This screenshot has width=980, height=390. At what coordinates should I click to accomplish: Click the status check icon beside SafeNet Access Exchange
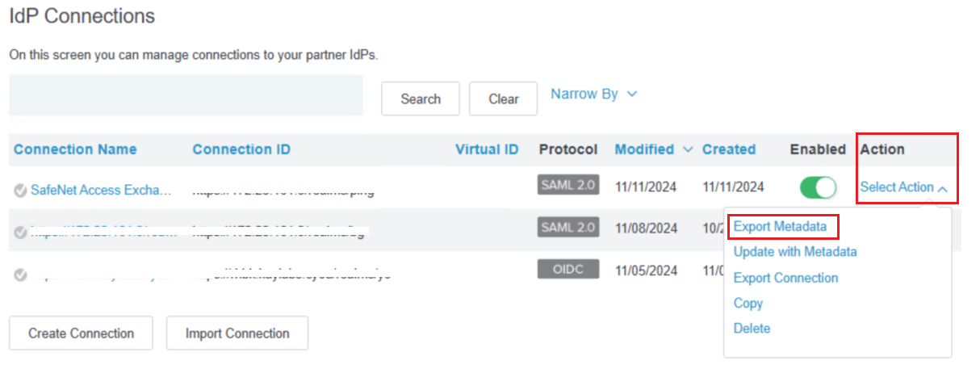(20, 191)
